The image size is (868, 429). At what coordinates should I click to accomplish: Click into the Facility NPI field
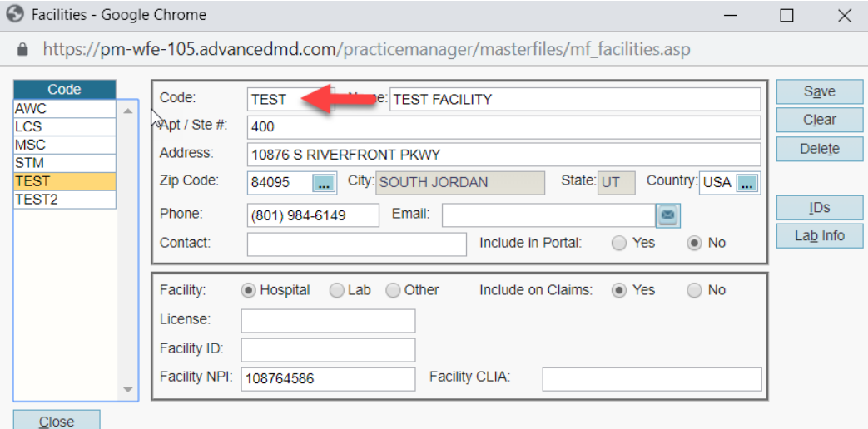tap(328, 379)
